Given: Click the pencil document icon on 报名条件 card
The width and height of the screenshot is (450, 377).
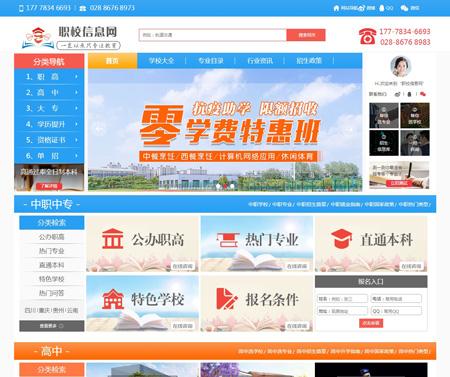Looking at the screenshot, I should pos(227,299).
